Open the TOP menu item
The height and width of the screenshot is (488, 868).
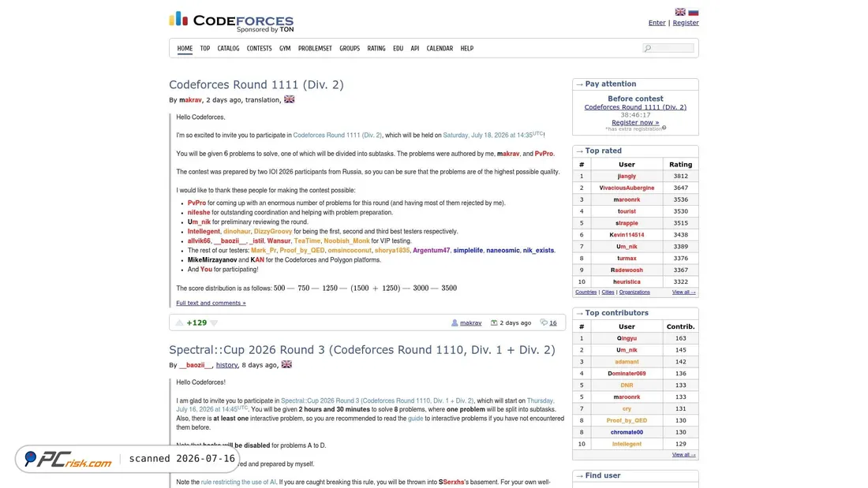pos(205,49)
